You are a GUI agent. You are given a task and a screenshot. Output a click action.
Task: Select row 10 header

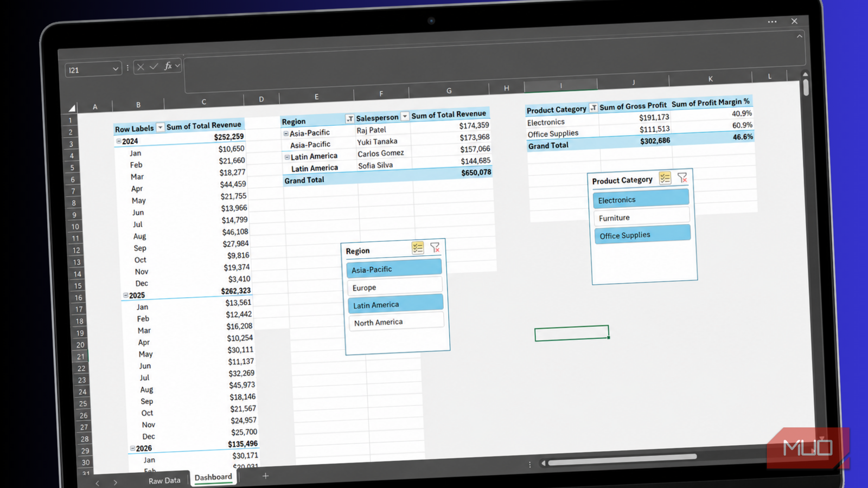[75, 227]
